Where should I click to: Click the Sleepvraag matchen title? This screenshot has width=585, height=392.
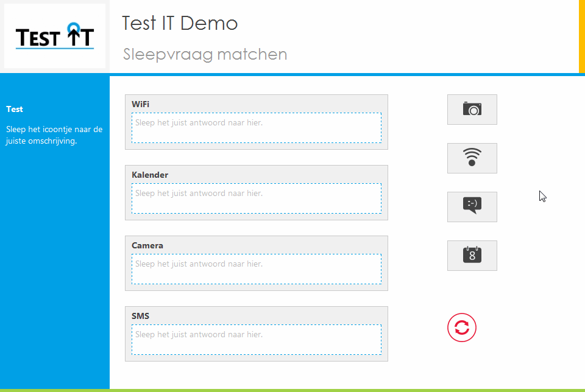click(x=205, y=54)
